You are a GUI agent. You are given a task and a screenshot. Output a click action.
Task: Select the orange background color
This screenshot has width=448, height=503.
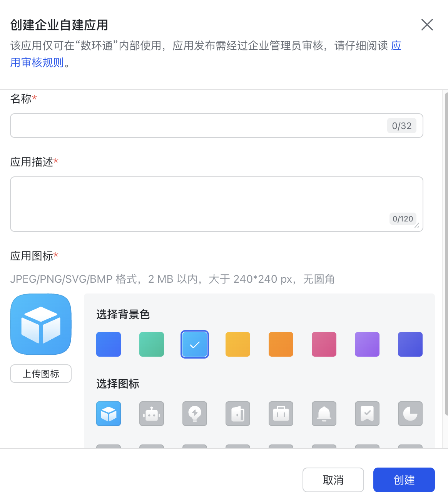[281, 344]
